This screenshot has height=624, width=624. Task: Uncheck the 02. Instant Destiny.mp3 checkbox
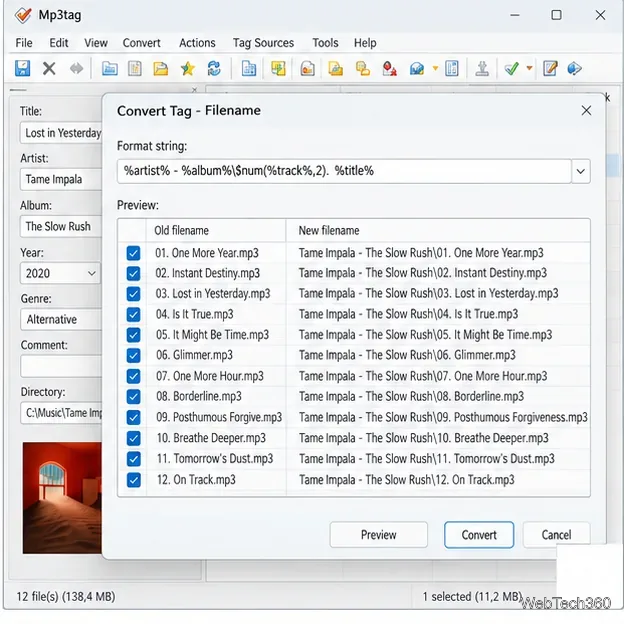pos(133,273)
